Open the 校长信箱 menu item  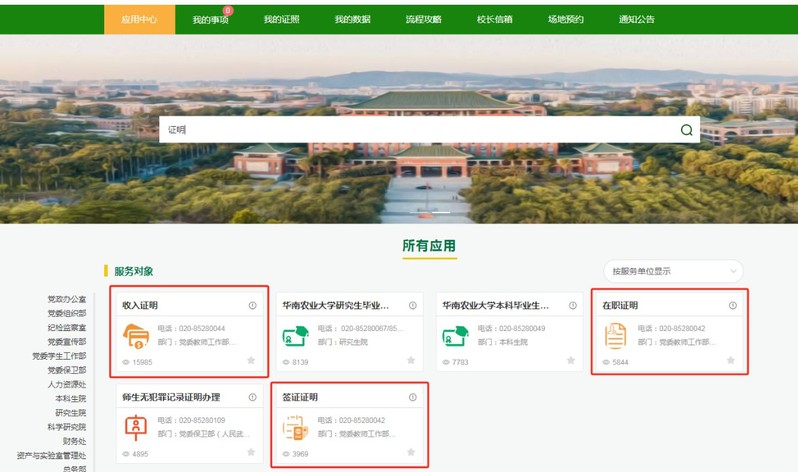(494, 19)
